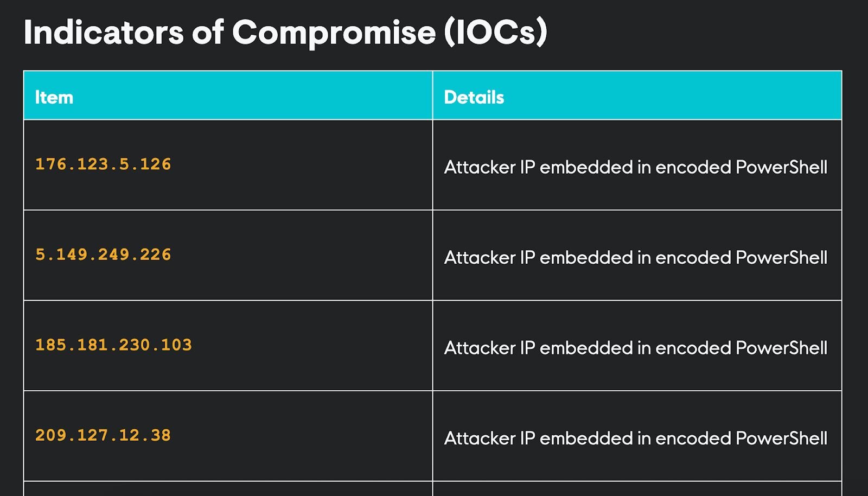The width and height of the screenshot is (868, 496).
Task: Click the Indicators of Compromise (IOCs) heading
Action: (285, 33)
